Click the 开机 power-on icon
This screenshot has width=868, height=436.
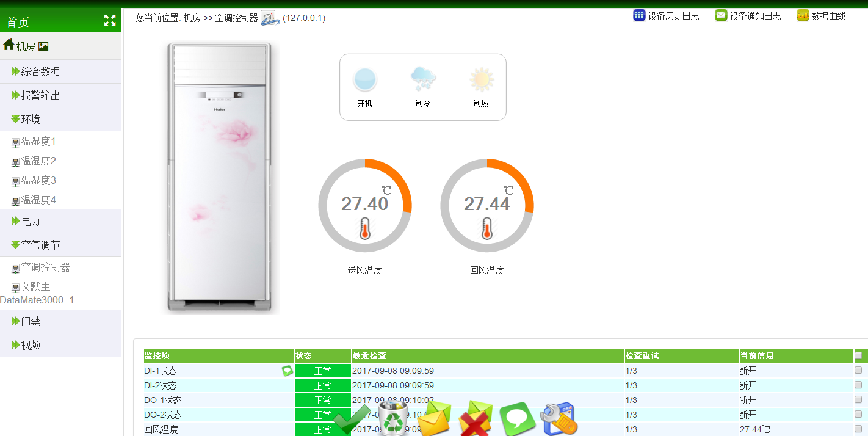click(x=365, y=80)
